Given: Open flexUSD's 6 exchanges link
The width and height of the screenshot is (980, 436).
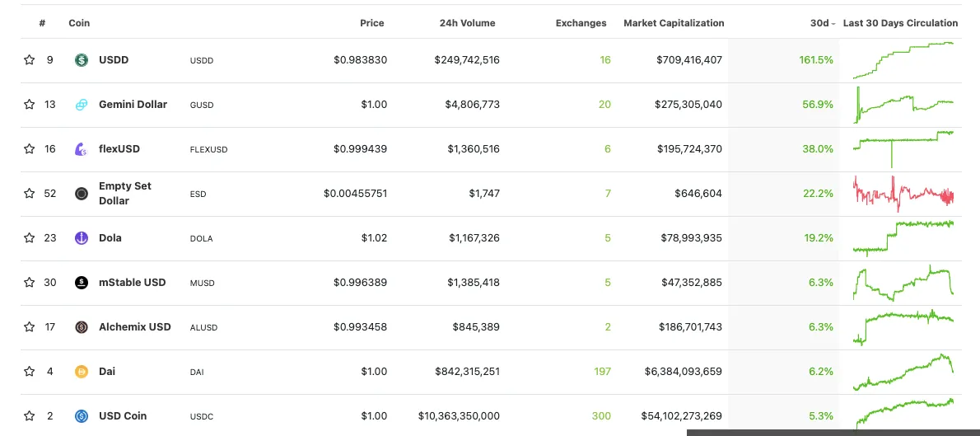Looking at the screenshot, I should point(608,149).
